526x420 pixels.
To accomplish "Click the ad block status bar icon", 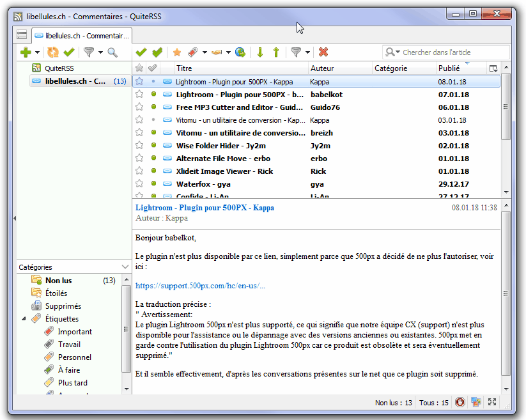I will tap(460, 402).
